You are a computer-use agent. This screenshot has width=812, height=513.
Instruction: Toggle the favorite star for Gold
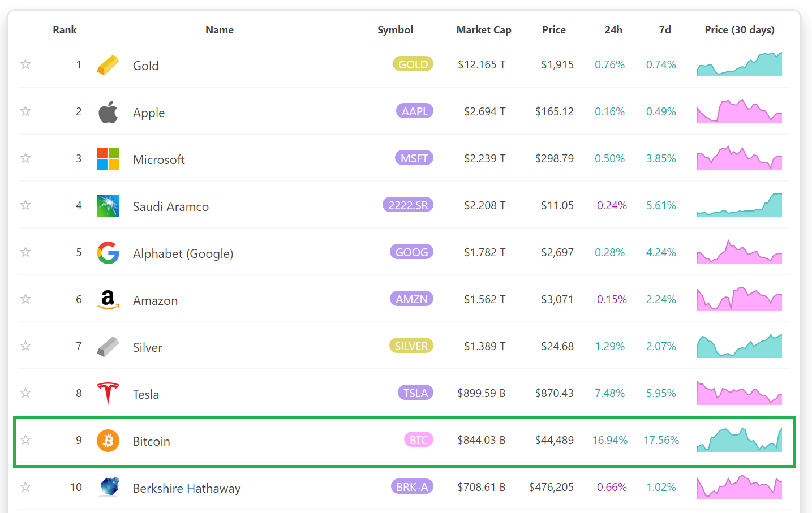pos(25,64)
